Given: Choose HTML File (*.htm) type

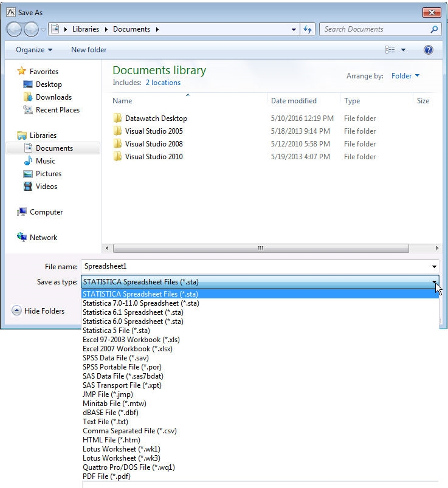Looking at the screenshot, I should [260, 440].
